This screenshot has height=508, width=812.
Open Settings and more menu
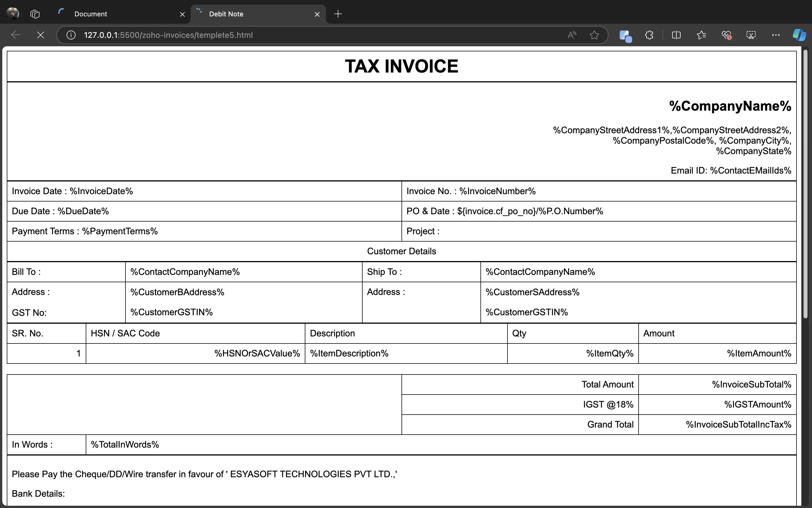[776, 35]
